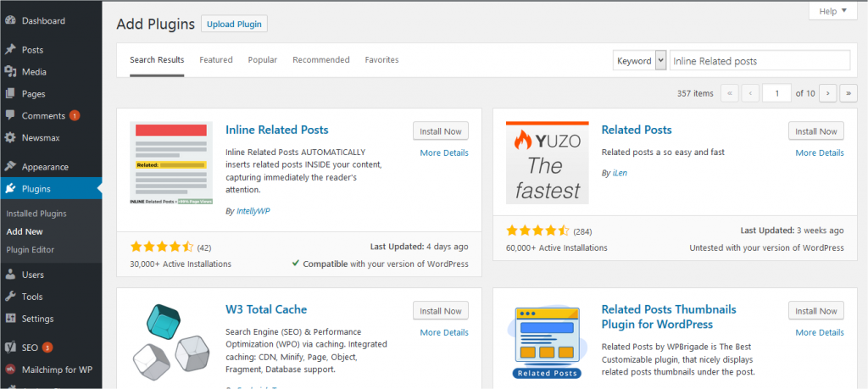Open the iLen author link
The width and height of the screenshot is (868, 389).
tap(620, 173)
